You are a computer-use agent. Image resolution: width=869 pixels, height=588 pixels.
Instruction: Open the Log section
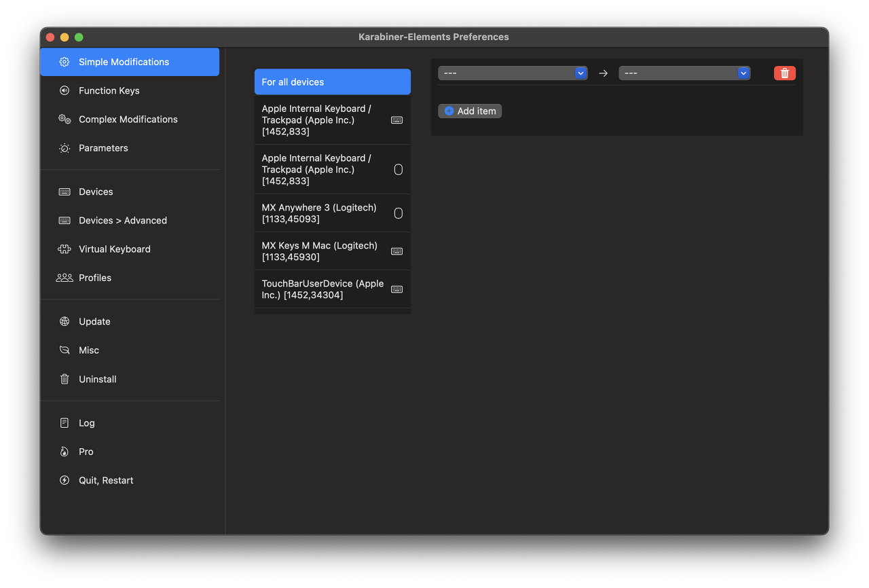pyautogui.click(x=130, y=423)
